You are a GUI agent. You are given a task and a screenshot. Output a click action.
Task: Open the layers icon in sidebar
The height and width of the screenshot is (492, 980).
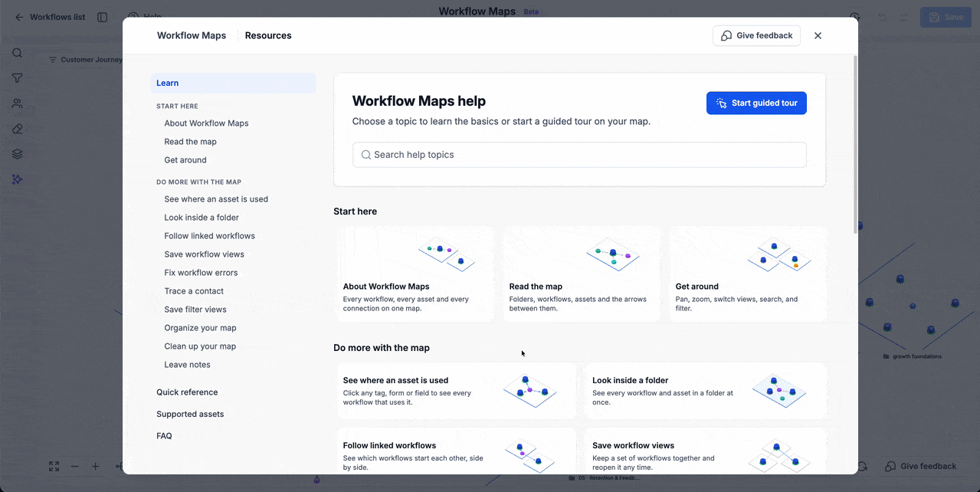(x=17, y=154)
